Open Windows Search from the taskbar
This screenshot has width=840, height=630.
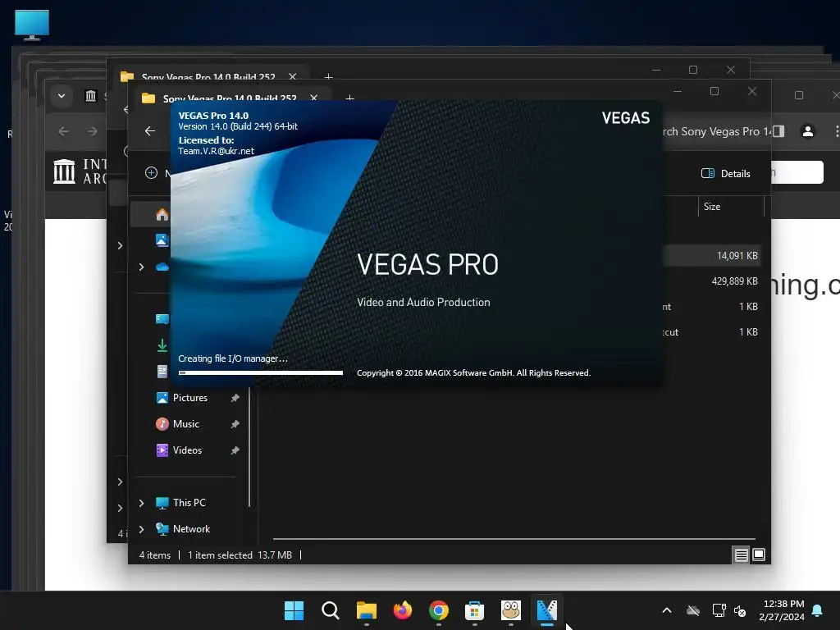[x=330, y=610]
